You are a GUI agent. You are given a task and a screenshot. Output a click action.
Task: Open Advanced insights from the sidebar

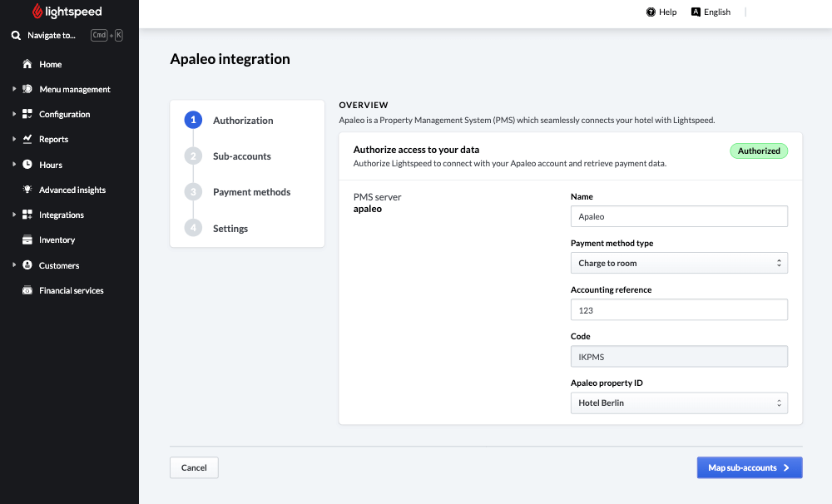(x=72, y=190)
